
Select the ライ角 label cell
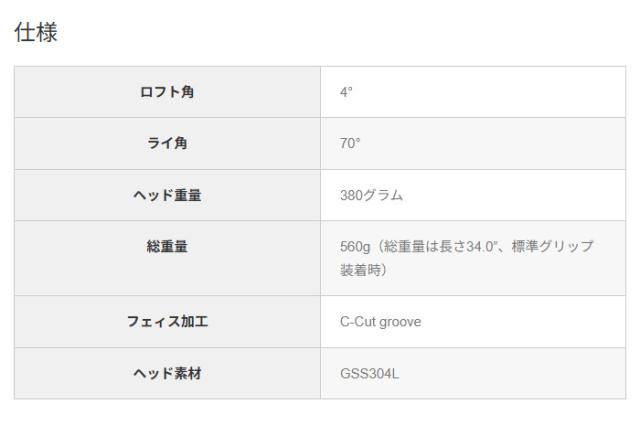pyautogui.click(x=167, y=143)
